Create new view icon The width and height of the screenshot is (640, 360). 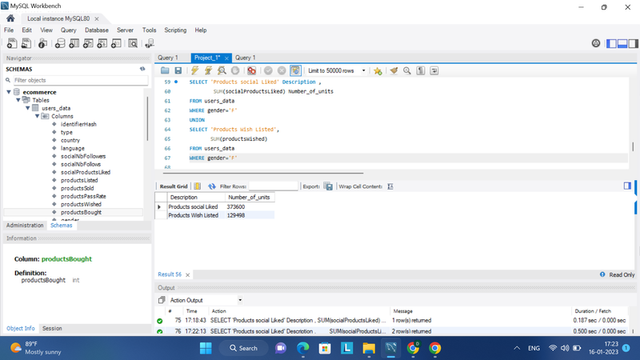pos(88,43)
